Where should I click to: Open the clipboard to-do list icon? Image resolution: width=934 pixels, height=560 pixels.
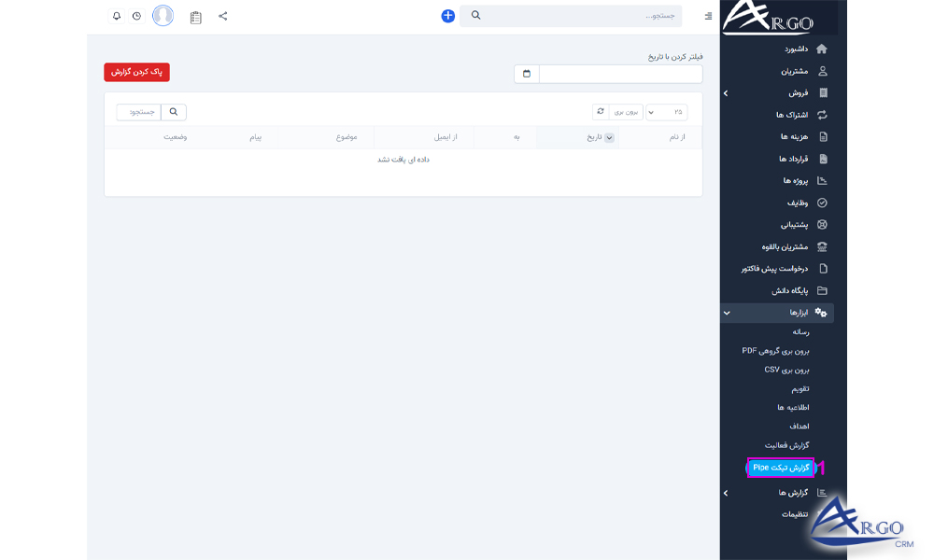click(x=195, y=17)
